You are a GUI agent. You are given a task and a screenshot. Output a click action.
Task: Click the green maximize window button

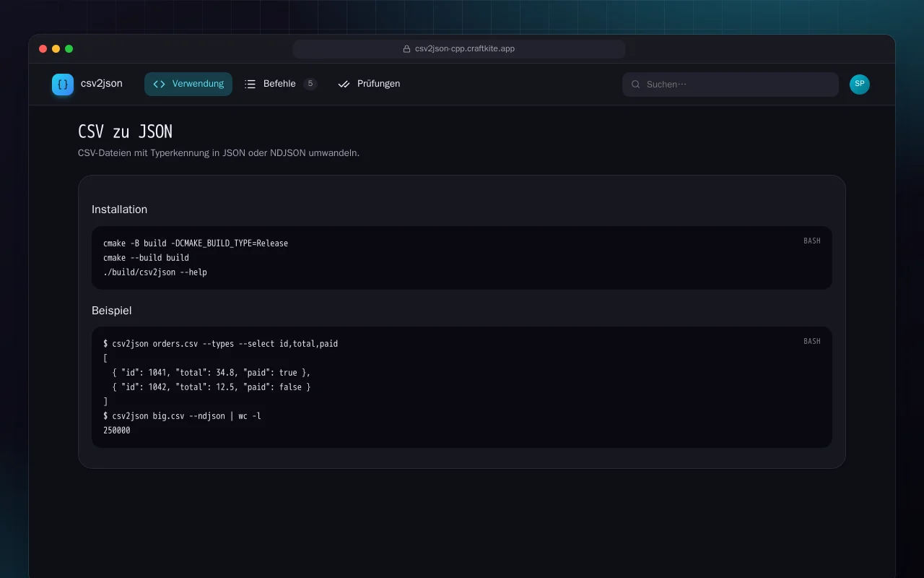pyautogui.click(x=69, y=49)
